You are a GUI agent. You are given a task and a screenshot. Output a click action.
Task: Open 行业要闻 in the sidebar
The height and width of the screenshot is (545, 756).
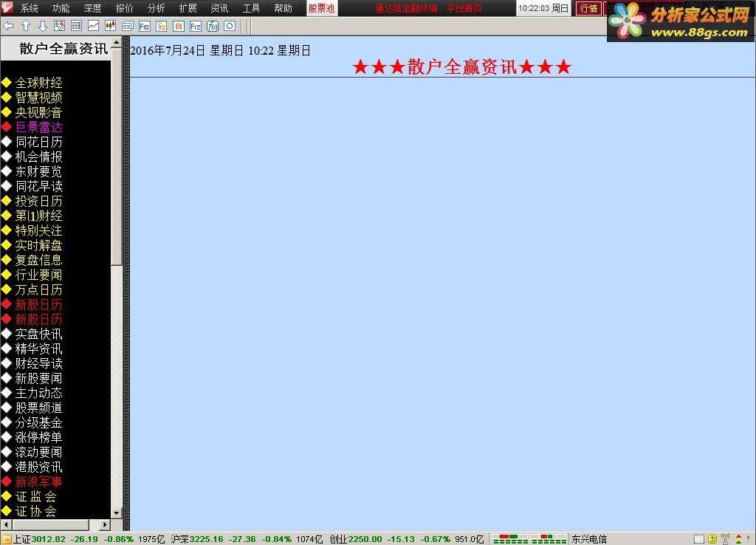(38, 275)
